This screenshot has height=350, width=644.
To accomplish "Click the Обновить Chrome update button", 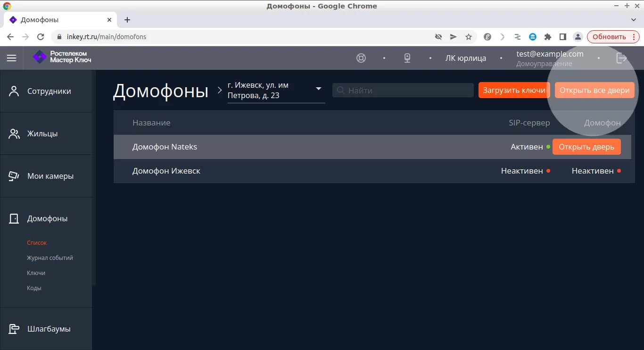I will [x=613, y=37].
